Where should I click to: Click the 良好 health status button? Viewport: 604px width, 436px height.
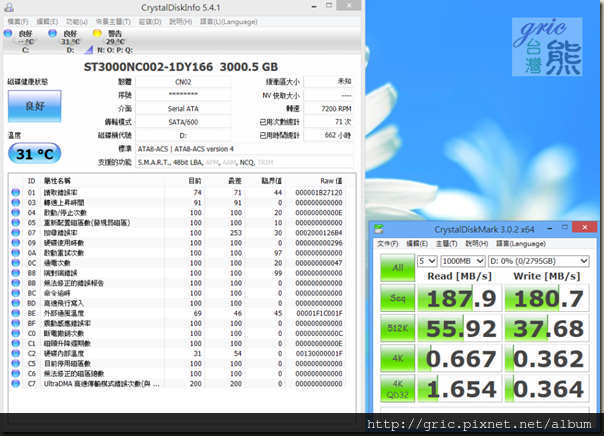click(35, 106)
